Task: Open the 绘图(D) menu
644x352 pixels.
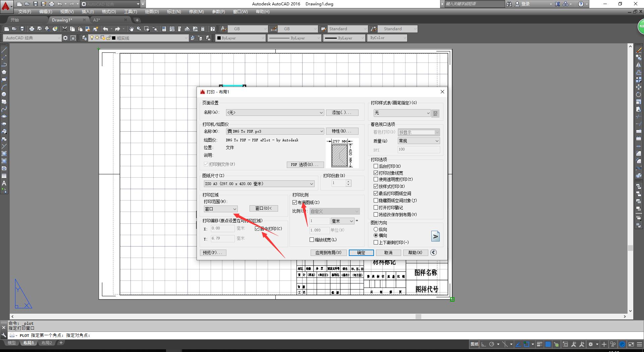Action: pos(152,12)
